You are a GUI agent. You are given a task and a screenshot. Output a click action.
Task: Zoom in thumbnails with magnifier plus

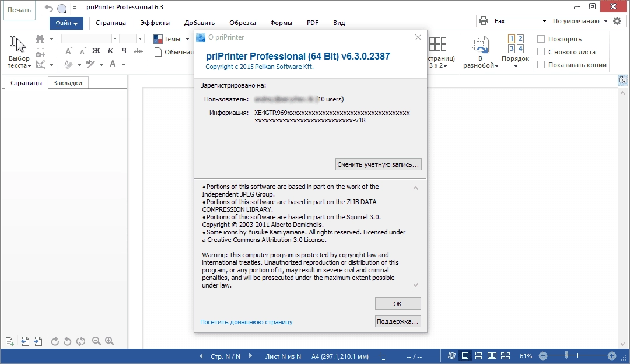[110, 341]
